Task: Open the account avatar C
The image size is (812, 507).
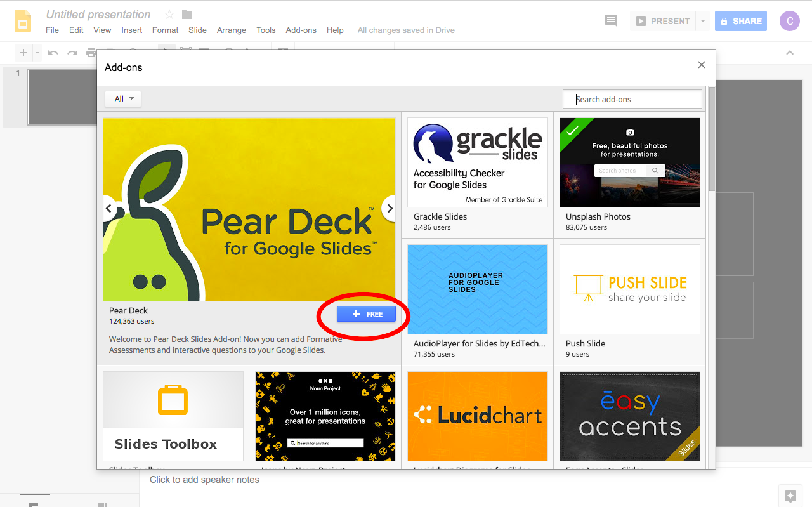Action: click(x=790, y=21)
